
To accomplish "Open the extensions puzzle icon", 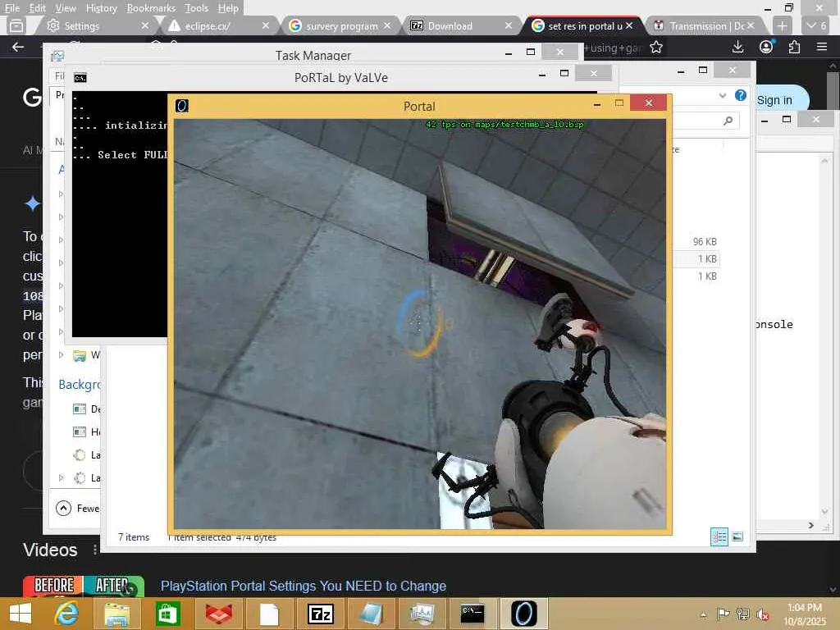I will (x=794, y=47).
